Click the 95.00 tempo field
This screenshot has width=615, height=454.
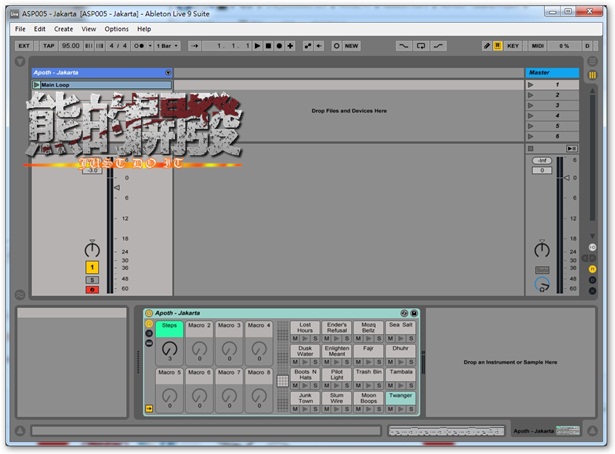[x=71, y=46]
